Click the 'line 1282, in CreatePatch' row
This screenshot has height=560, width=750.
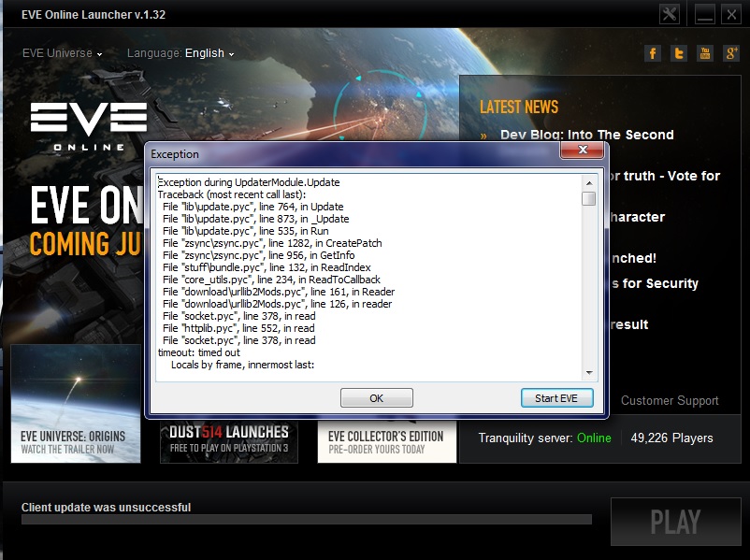coord(272,243)
